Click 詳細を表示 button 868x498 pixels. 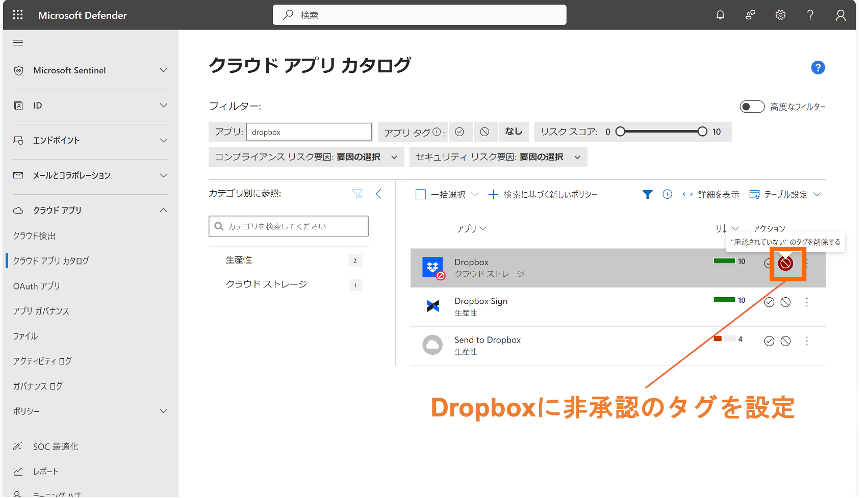click(711, 194)
